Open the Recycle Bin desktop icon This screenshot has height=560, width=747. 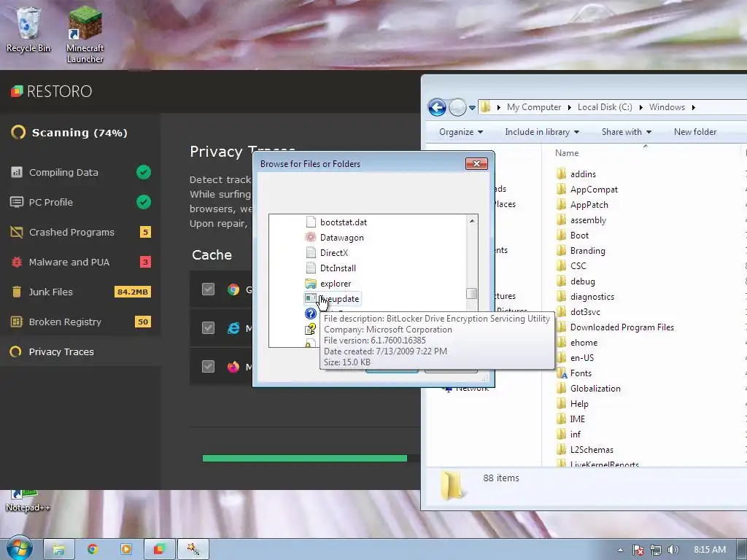point(28,29)
